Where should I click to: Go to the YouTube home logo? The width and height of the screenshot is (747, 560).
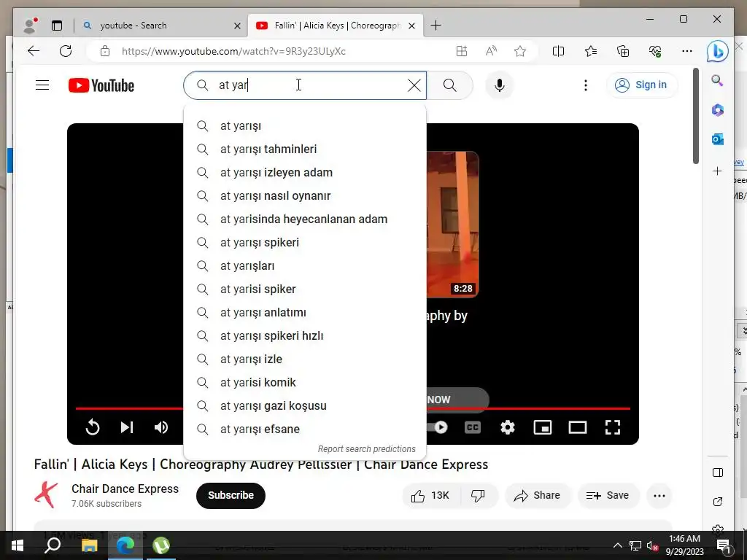click(x=101, y=85)
